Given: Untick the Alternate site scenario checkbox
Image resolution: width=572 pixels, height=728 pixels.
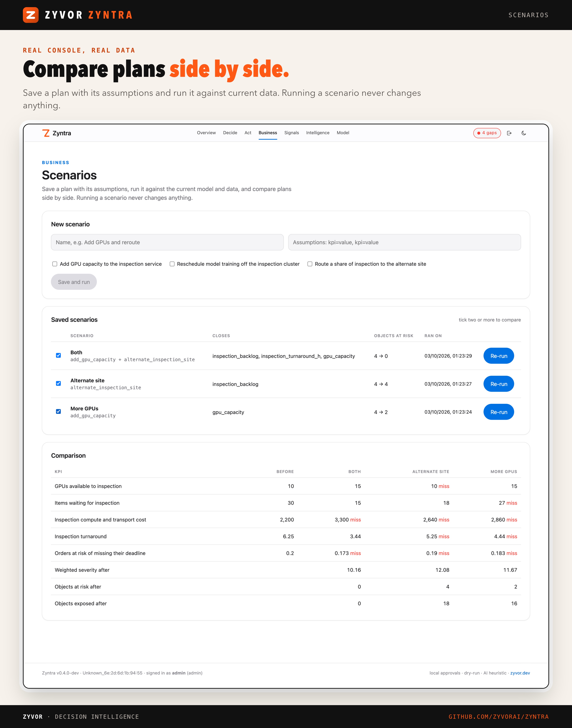Looking at the screenshot, I should pyautogui.click(x=58, y=384).
